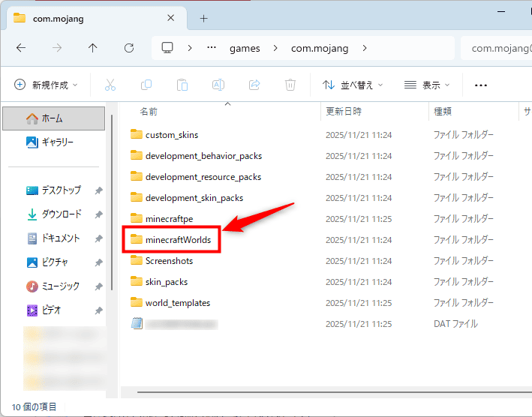Open the 表示 view dropdown
Viewport: 532px width, 417px height.
(x=427, y=85)
